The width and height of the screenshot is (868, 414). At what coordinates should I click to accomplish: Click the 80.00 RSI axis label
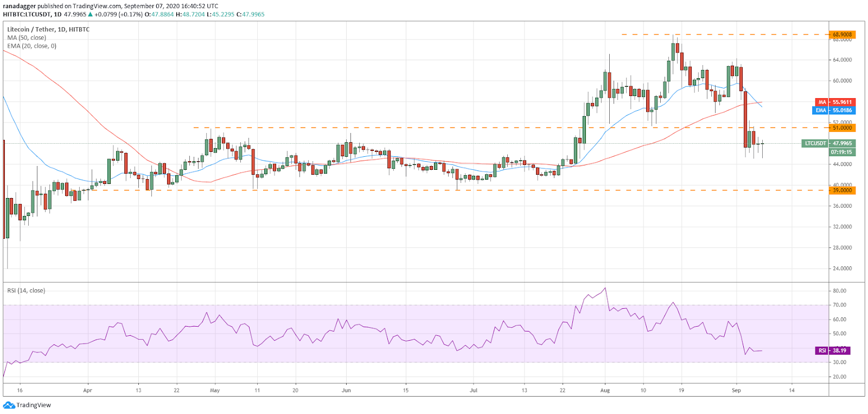tap(840, 291)
